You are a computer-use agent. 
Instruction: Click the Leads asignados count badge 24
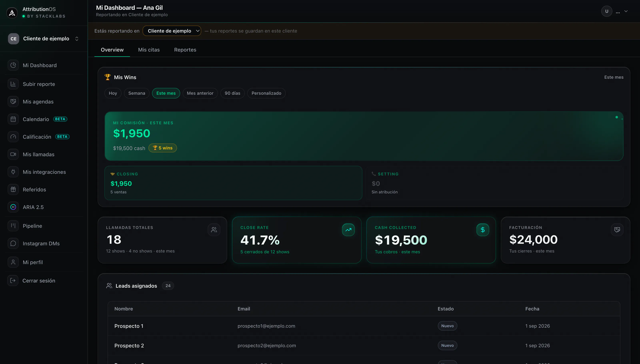tap(168, 286)
